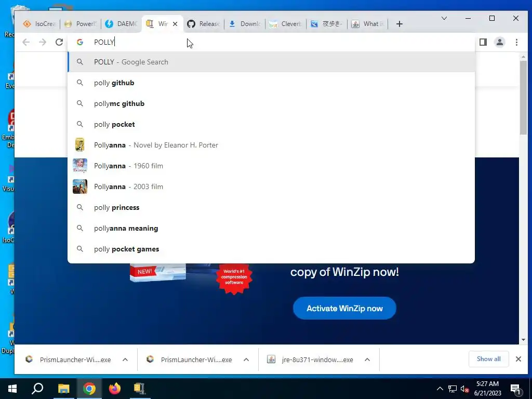Open second PrismLauncher download item
Viewport: 532px width, 399px height.
(189, 360)
